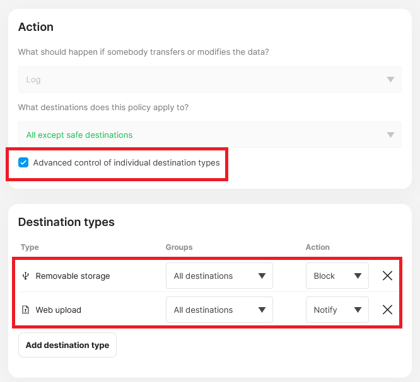The height and width of the screenshot is (382, 420).
Task: Open the All except safe destinations dropdown
Action: (x=210, y=135)
